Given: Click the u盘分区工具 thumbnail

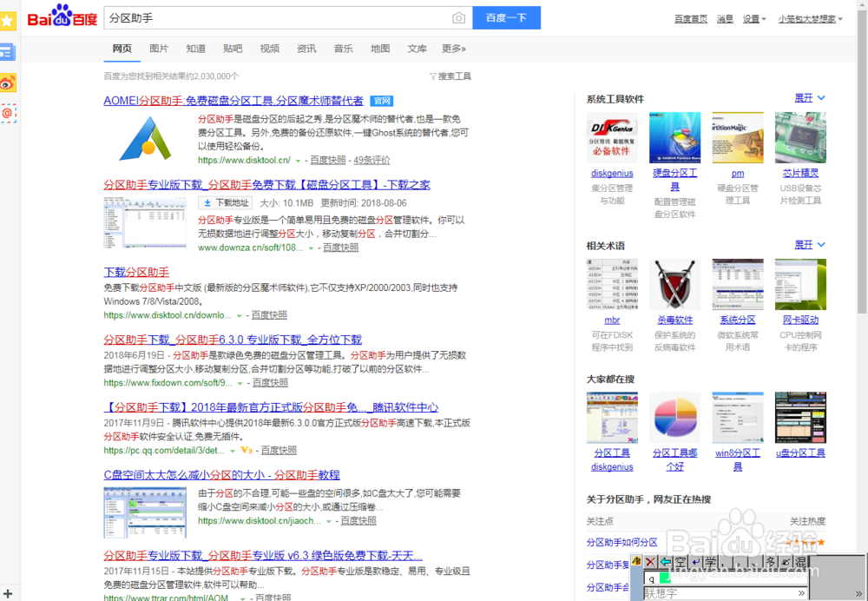Looking at the screenshot, I should tap(800, 418).
